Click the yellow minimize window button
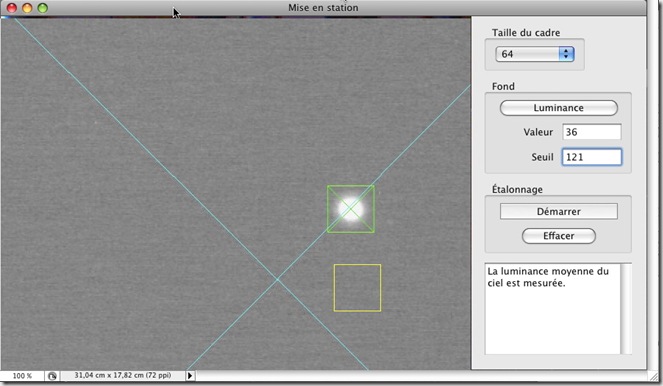The image size is (663, 386). click(27, 8)
